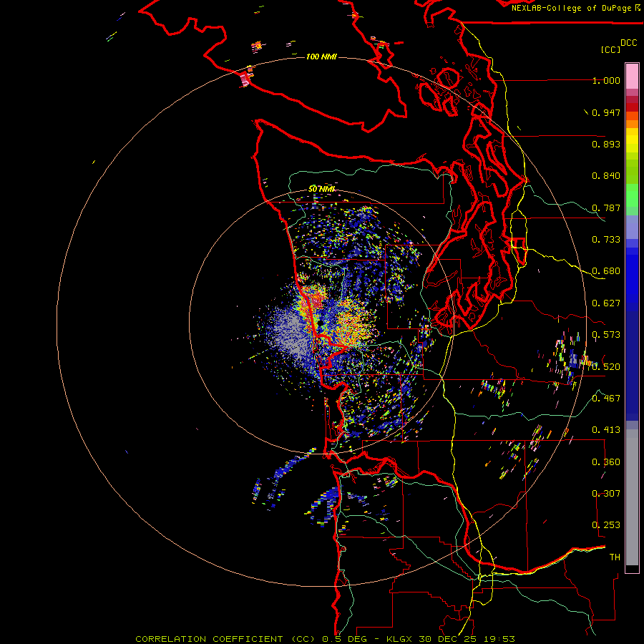Viewport: 644px width, 644px height.
Task: Select the 0.733 legend value
Action: pos(606,240)
